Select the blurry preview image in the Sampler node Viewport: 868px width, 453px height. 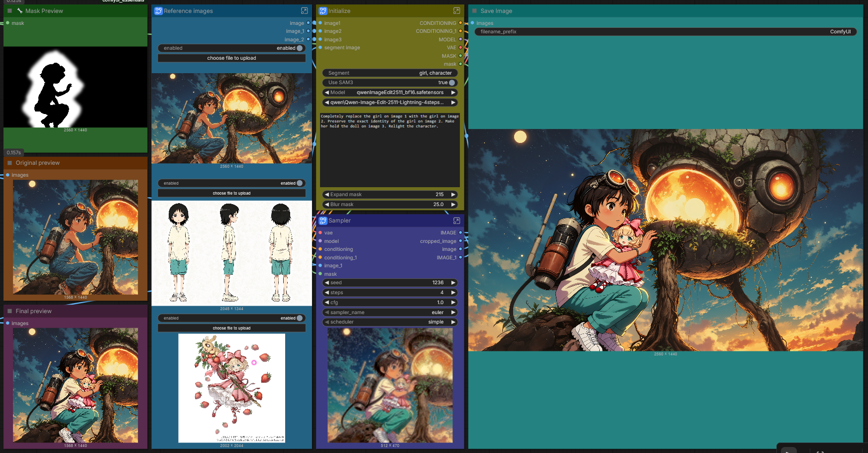(390, 385)
